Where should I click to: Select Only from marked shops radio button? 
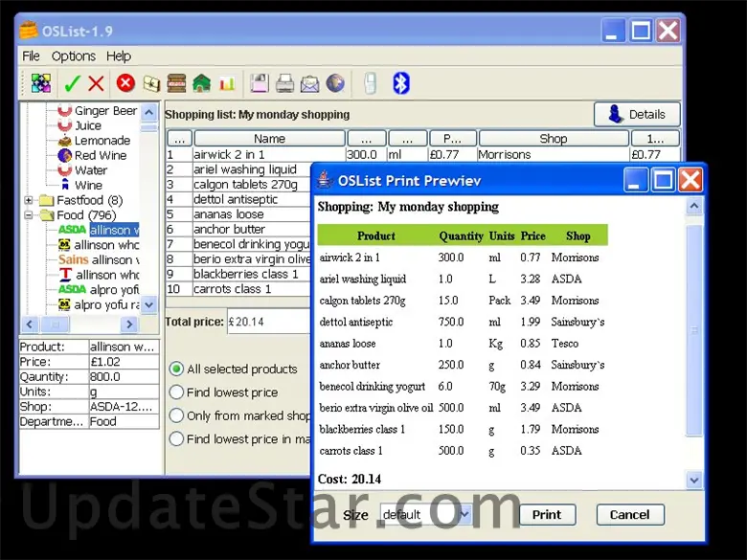click(x=176, y=415)
